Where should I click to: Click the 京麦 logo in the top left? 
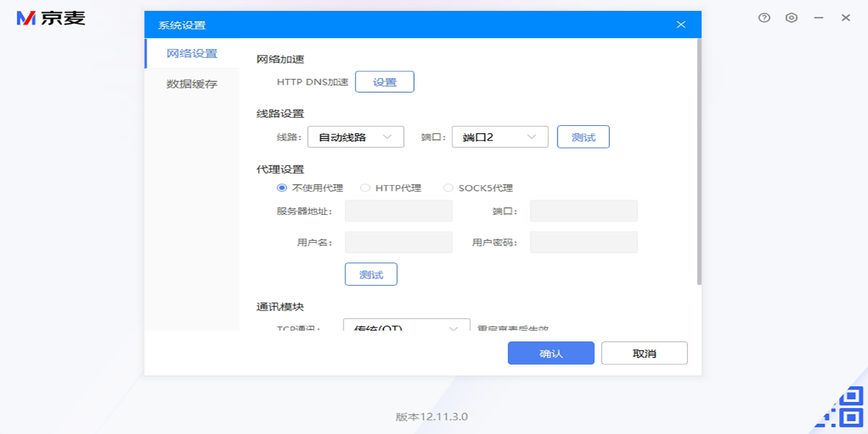click(51, 20)
